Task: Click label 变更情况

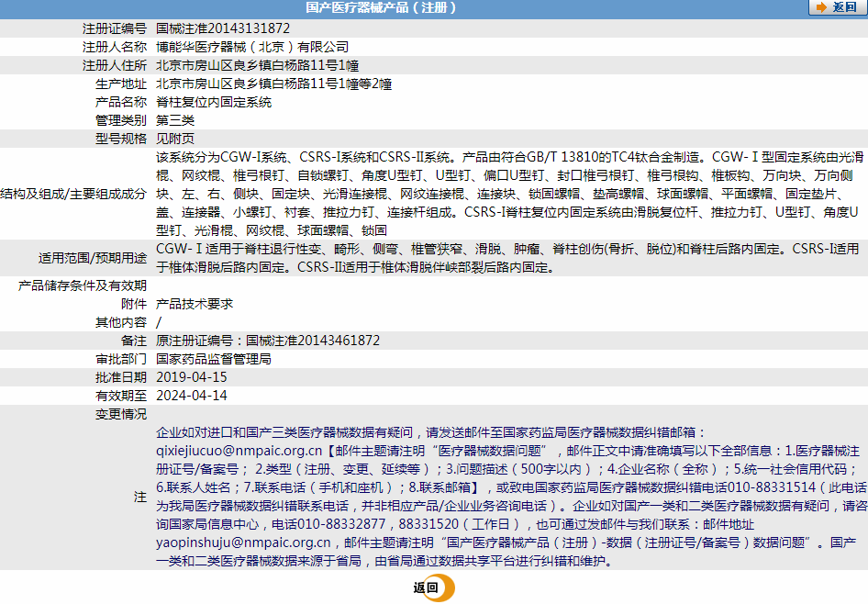Action: (121, 414)
